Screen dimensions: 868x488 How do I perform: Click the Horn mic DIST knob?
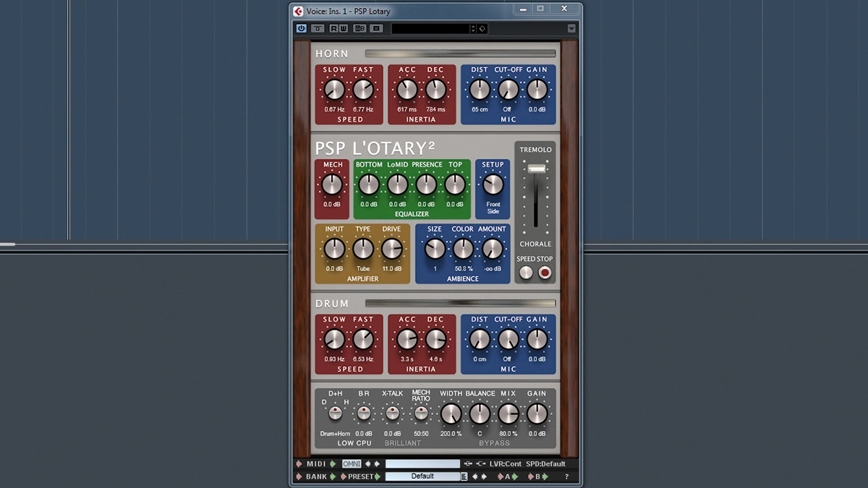(x=480, y=90)
